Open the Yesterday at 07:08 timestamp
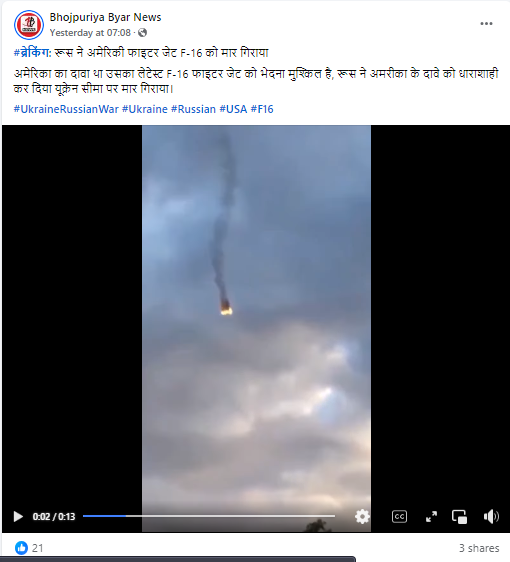Viewport: 510px width, 562px height. pyautogui.click(x=90, y=33)
